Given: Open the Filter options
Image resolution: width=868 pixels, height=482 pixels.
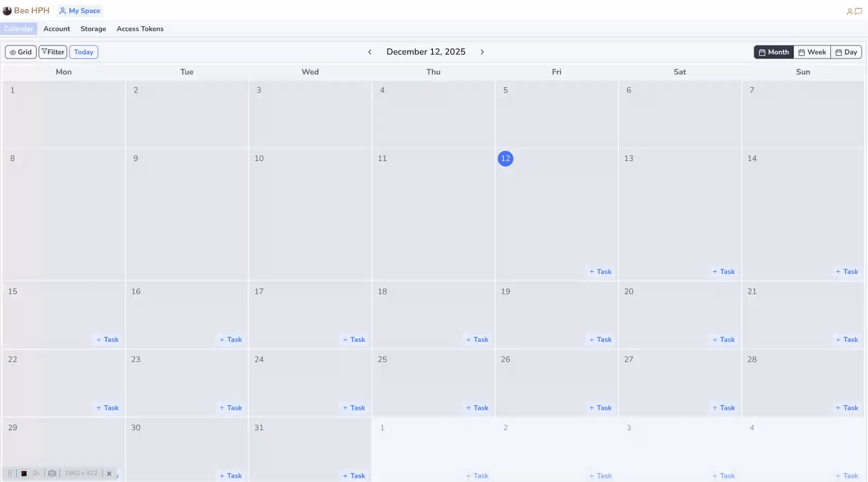Looking at the screenshot, I should click(x=53, y=52).
